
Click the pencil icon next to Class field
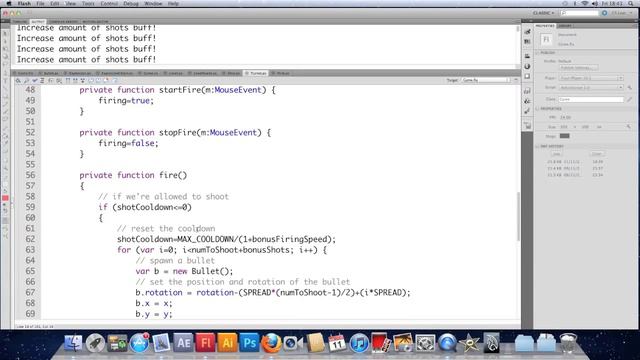click(x=629, y=99)
